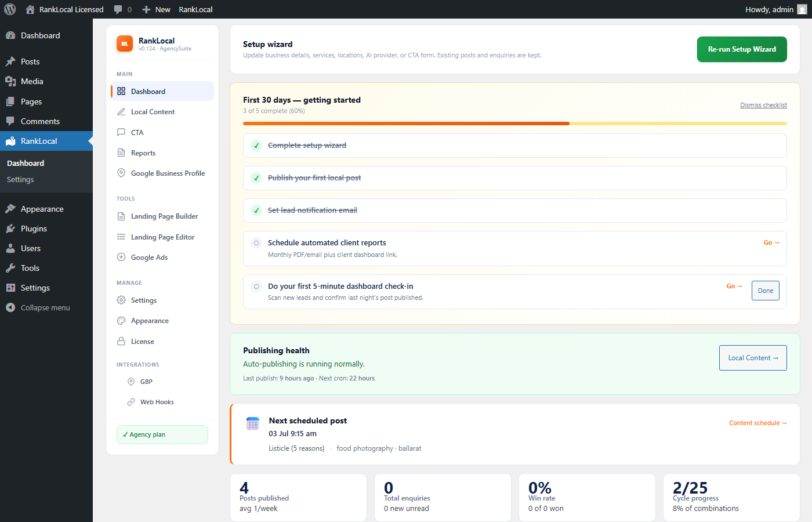Click the Agency plan badge

pos(162,434)
